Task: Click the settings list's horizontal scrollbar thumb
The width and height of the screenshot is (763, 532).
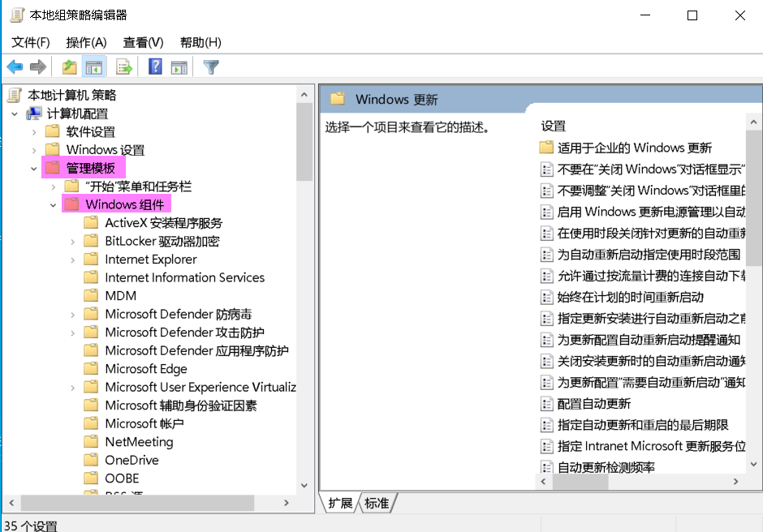Action: click(580, 482)
